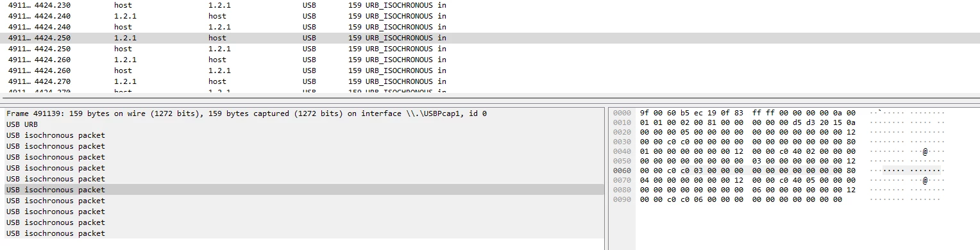This screenshot has height=250, width=980.
Task: Click the Frame 491139 details line
Action: click(x=304, y=113)
